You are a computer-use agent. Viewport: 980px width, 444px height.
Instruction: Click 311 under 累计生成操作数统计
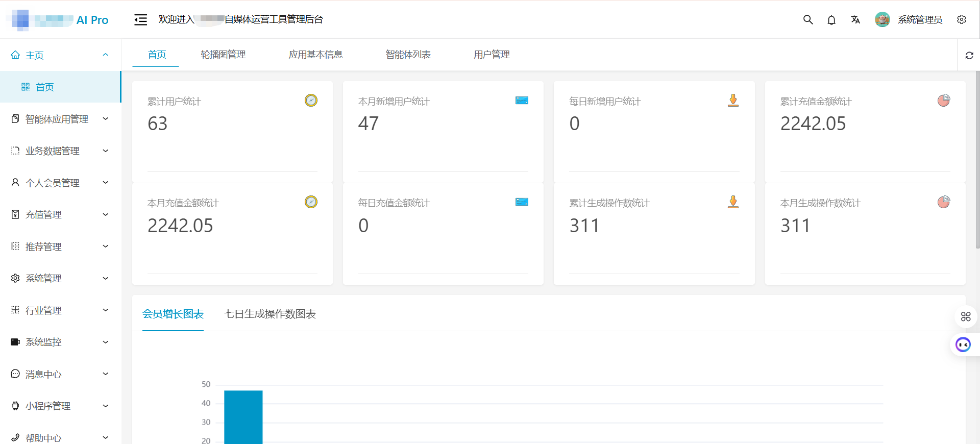click(x=584, y=226)
